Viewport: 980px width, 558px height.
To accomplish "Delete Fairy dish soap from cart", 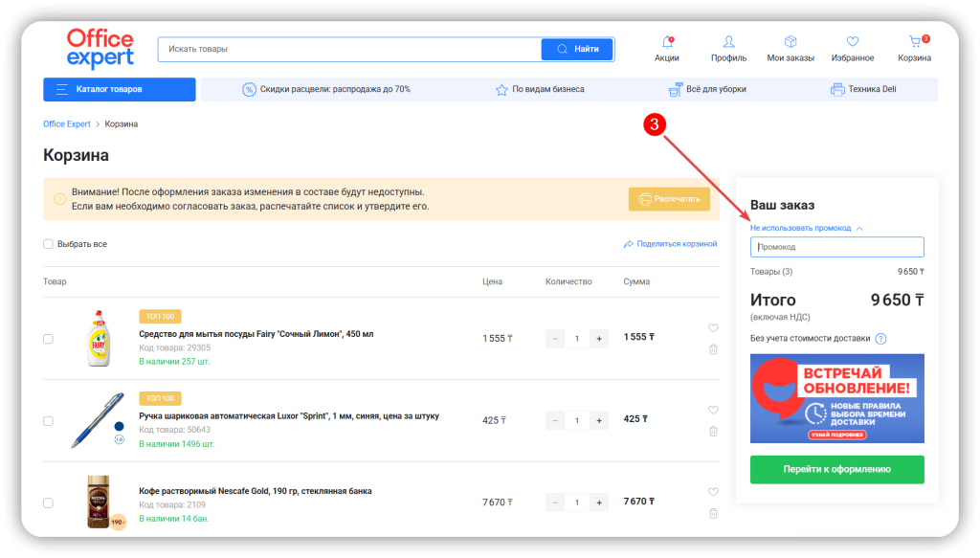I will (713, 349).
